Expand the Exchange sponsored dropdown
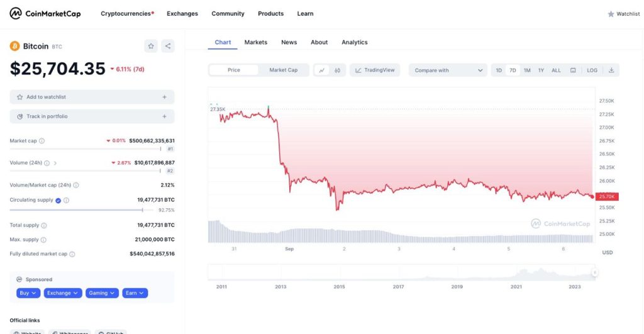The image size is (644, 334). (x=63, y=293)
